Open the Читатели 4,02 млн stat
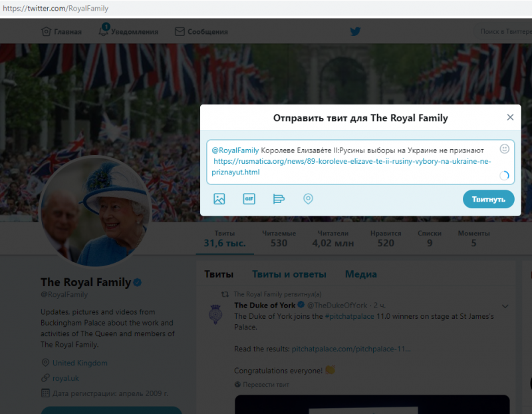This screenshot has width=532, height=414. (x=333, y=239)
